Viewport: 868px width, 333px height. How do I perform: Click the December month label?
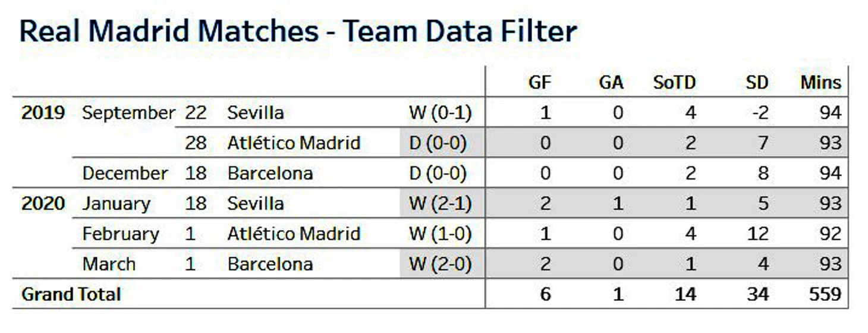[125, 173]
